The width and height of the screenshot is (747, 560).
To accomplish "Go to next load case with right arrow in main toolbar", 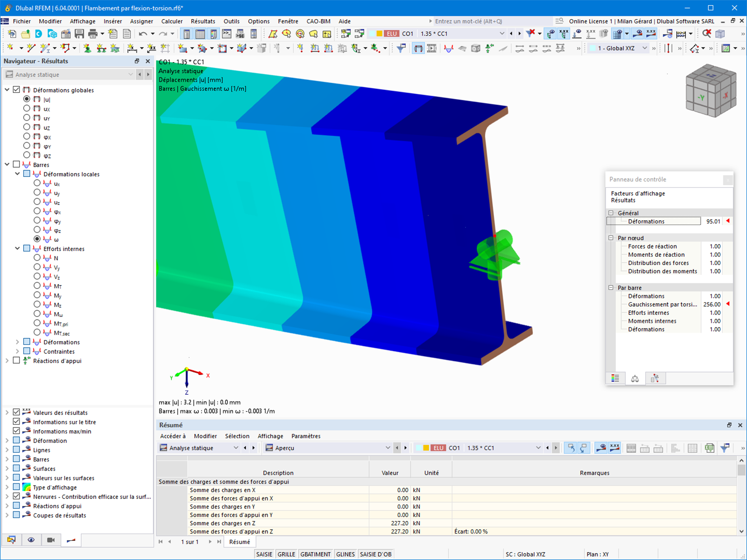I will click(x=520, y=34).
